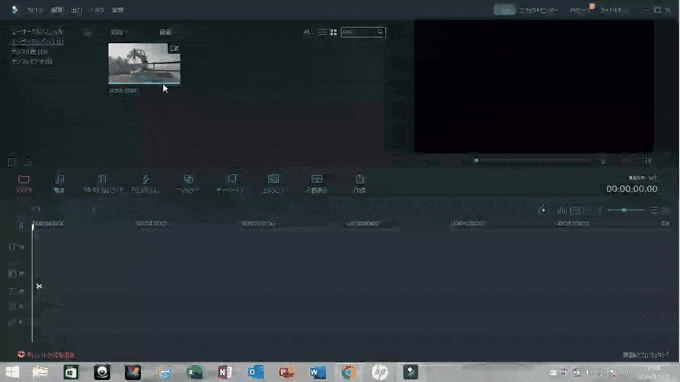Viewport: 680px width, 382px height.
Task: Open the third menu in the top menu bar
Action: pyautogui.click(x=76, y=10)
